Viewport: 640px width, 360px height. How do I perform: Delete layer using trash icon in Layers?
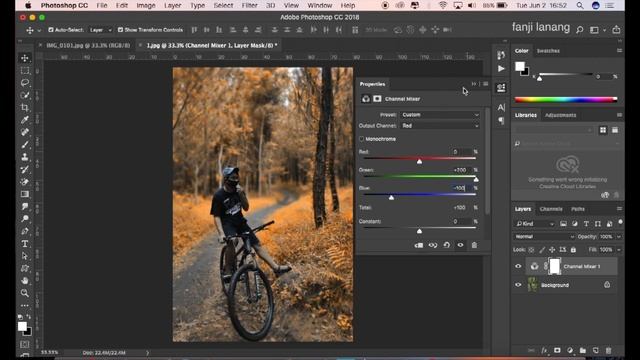point(609,350)
